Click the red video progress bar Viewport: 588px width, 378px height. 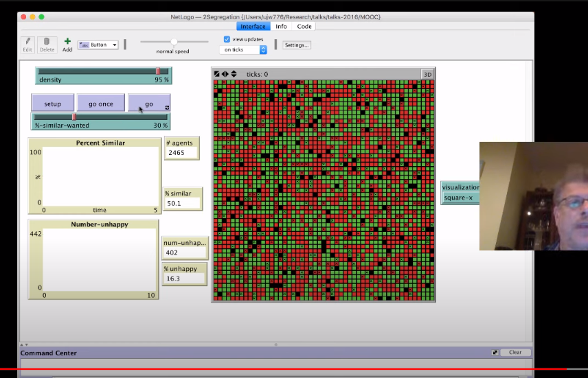point(283,369)
